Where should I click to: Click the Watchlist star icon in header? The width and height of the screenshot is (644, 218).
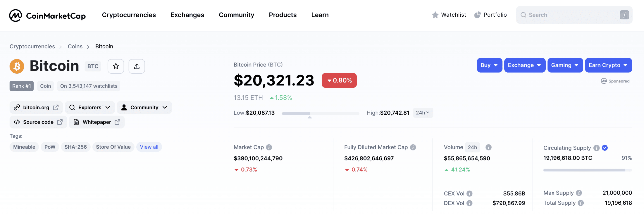(435, 15)
